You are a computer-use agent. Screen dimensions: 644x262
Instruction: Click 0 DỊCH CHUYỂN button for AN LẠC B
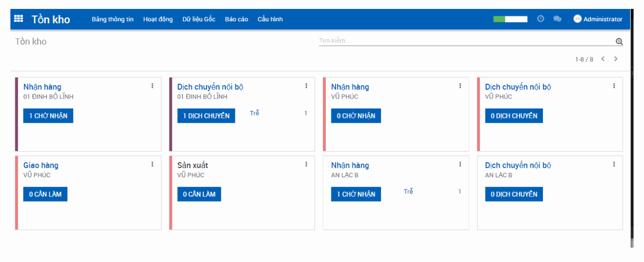[514, 194]
